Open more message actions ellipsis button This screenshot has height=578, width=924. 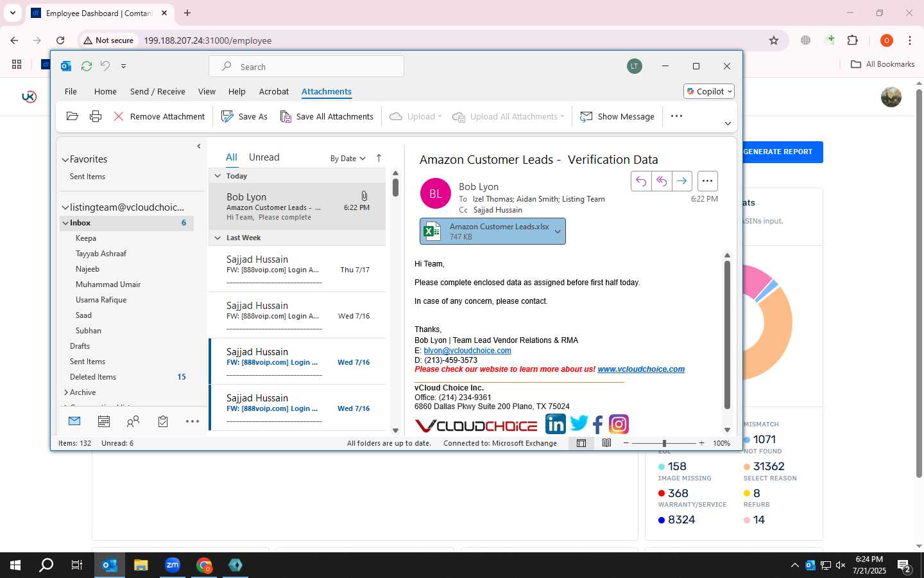click(707, 181)
